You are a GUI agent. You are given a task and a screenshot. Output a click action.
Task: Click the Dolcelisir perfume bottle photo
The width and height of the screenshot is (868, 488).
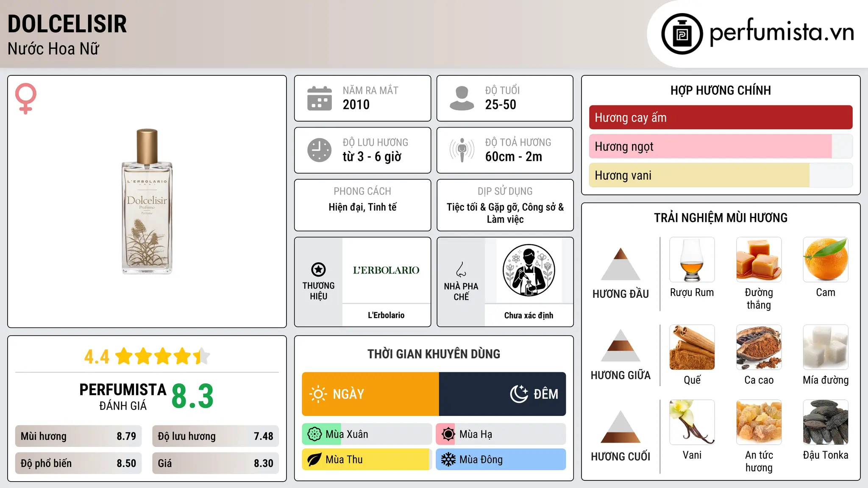tap(147, 202)
